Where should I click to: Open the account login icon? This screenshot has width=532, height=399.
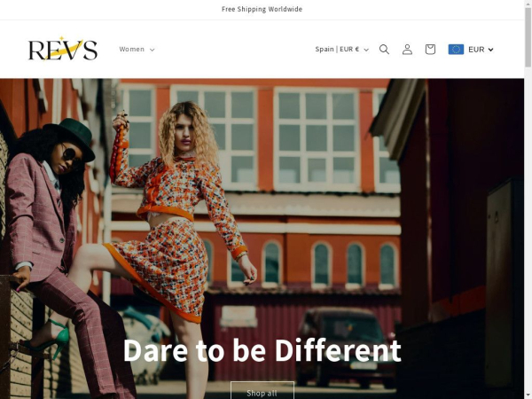(407, 49)
